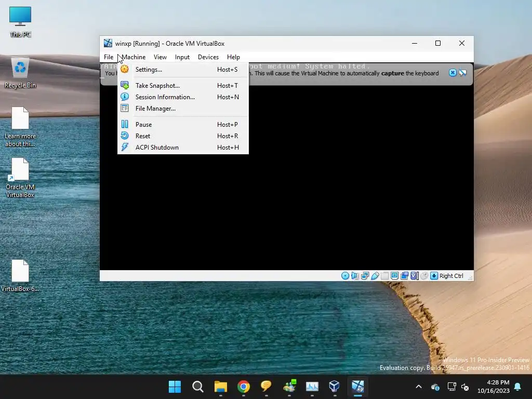
Task: Open File Explorer from the taskbar
Action: coord(220,387)
